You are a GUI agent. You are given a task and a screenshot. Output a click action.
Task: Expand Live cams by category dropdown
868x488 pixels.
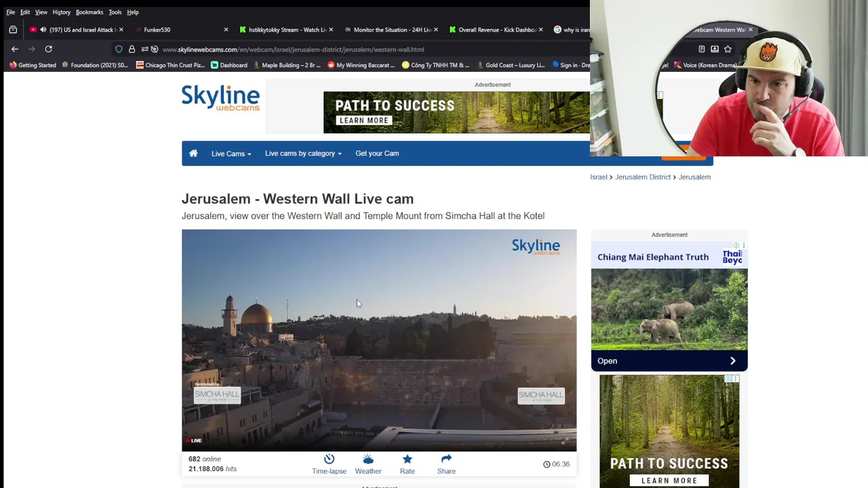click(303, 153)
